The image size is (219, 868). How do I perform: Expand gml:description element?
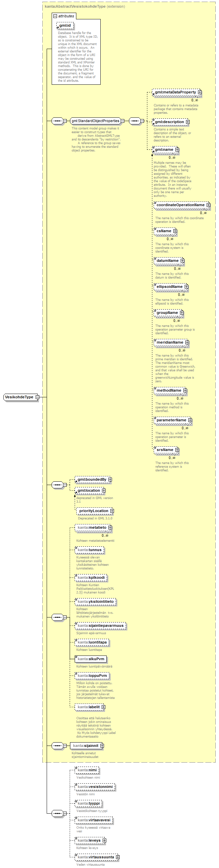(x=188, y=122)
